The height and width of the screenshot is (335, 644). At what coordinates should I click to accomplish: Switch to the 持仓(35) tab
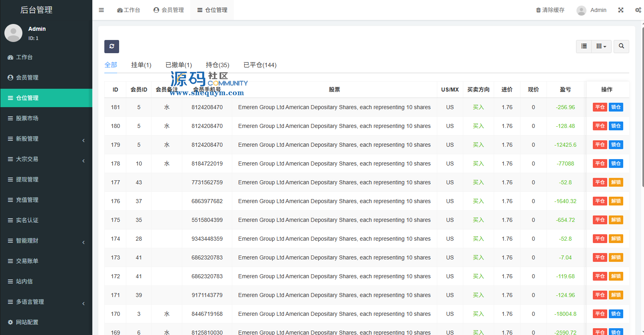pos(217,65)
